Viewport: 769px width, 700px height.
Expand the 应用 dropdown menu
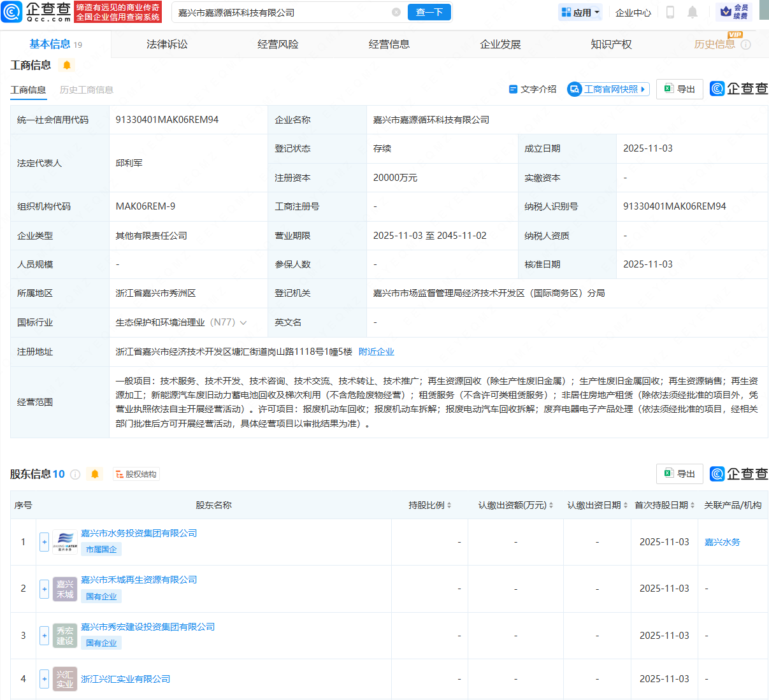click(580, 12)
